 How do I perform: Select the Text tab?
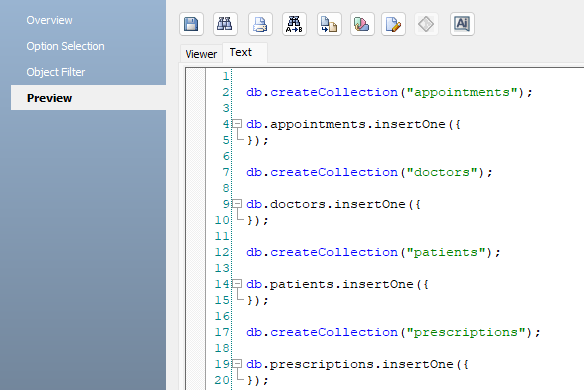pos(244,53)
